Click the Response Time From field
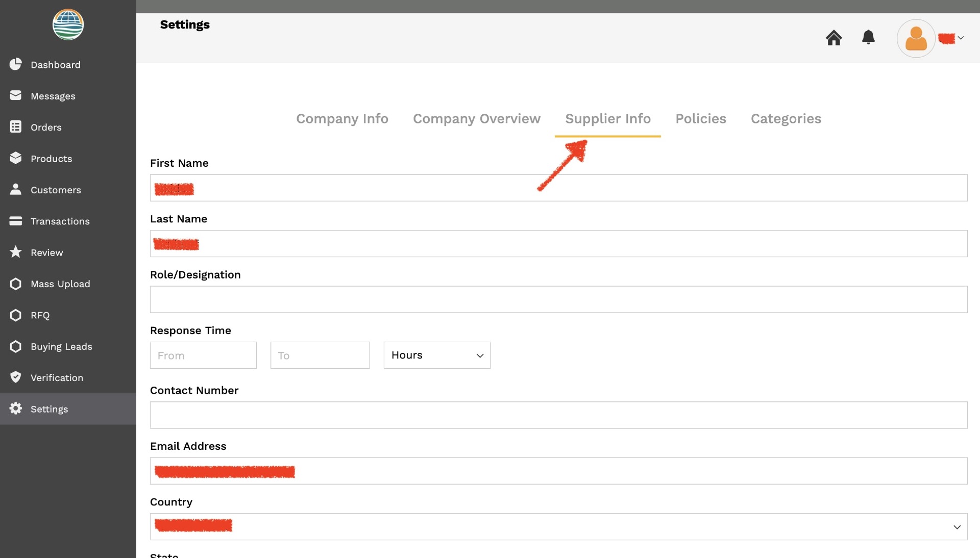 [203, 355]
